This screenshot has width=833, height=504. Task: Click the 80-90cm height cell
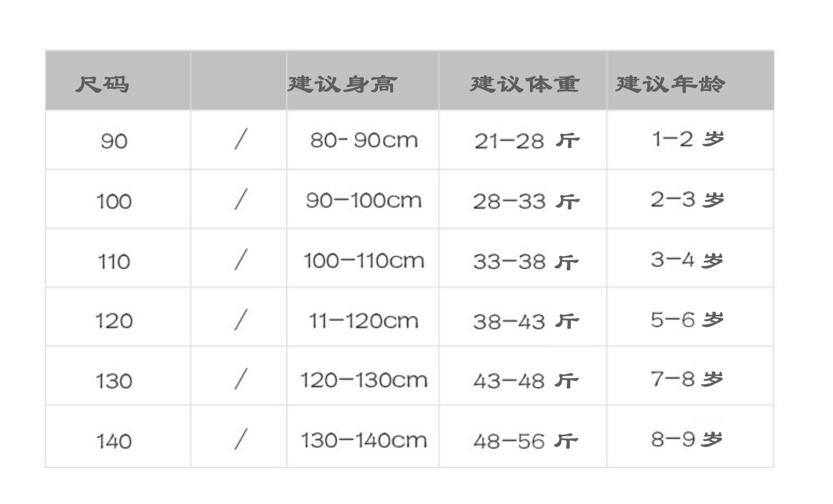click(364, 140)
